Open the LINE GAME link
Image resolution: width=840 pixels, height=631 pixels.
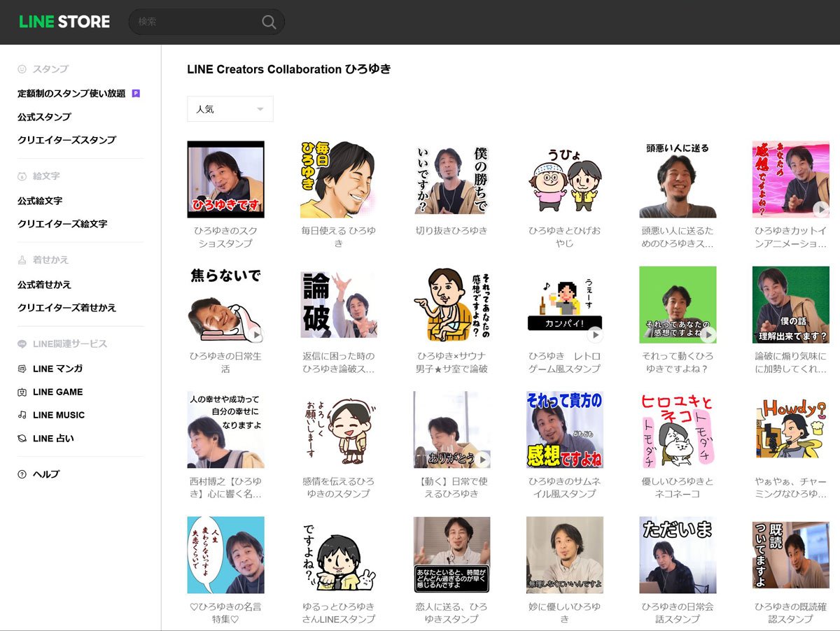(x=57, y=392)
